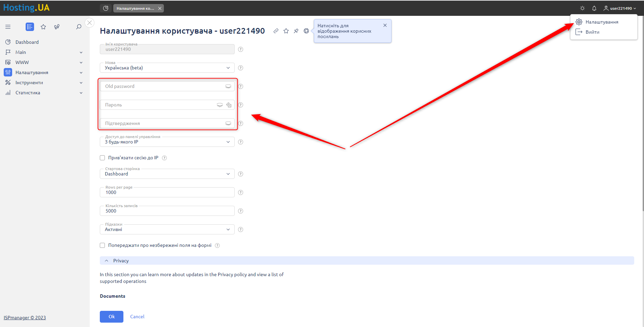The width and height of the screenshot is (644, 327).
Task: Click the Cancel link
Action: (x=137, y=317)
